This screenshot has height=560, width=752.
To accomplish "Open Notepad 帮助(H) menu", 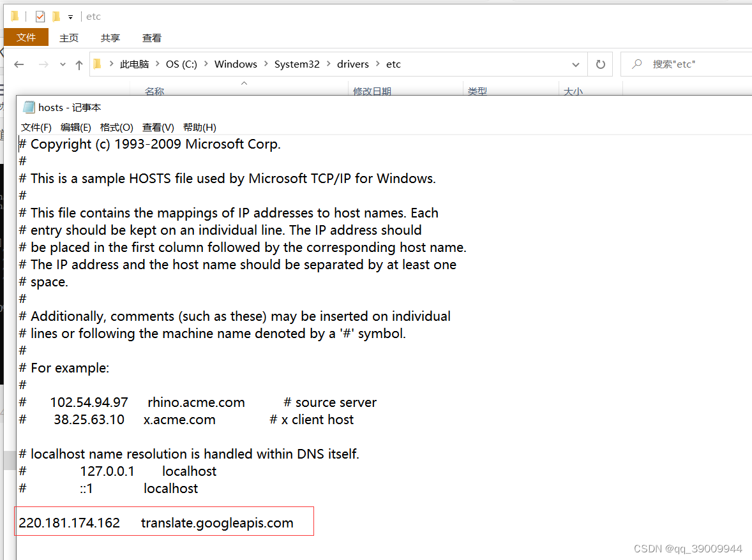I will point(200,128).
